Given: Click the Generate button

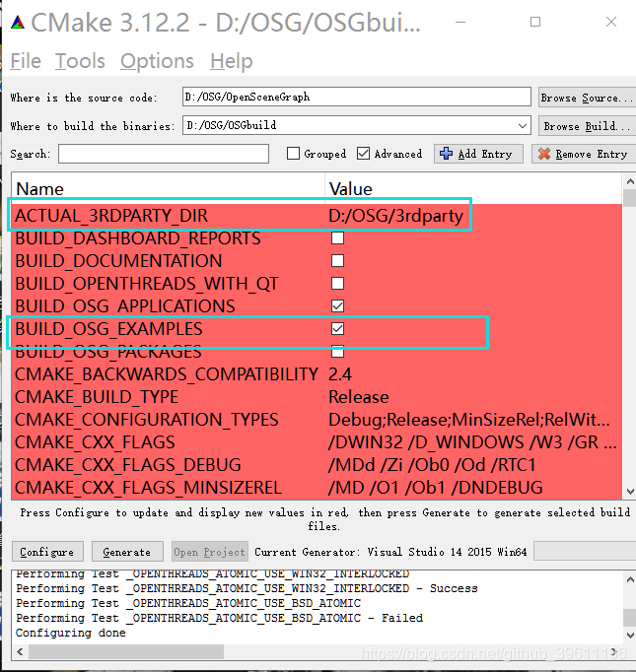Looking at the screenshot, I should click(x=127, y=552).
